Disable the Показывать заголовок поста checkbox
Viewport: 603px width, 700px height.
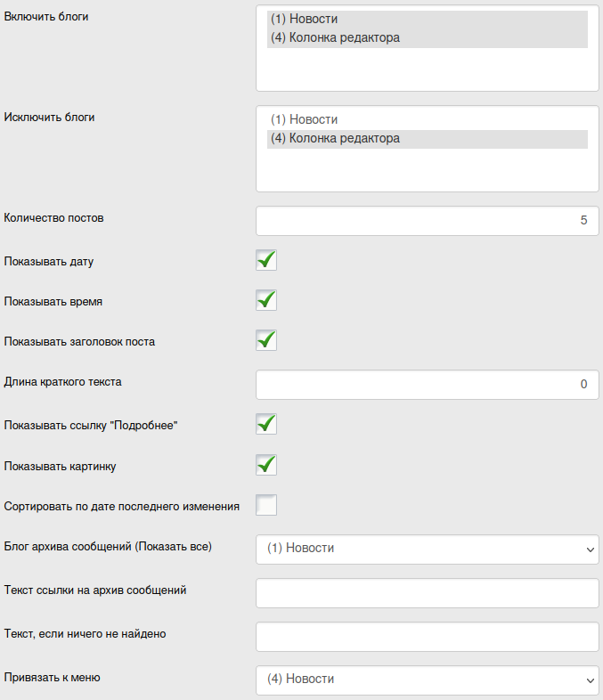pyautogui.click(x=266, y=340)
